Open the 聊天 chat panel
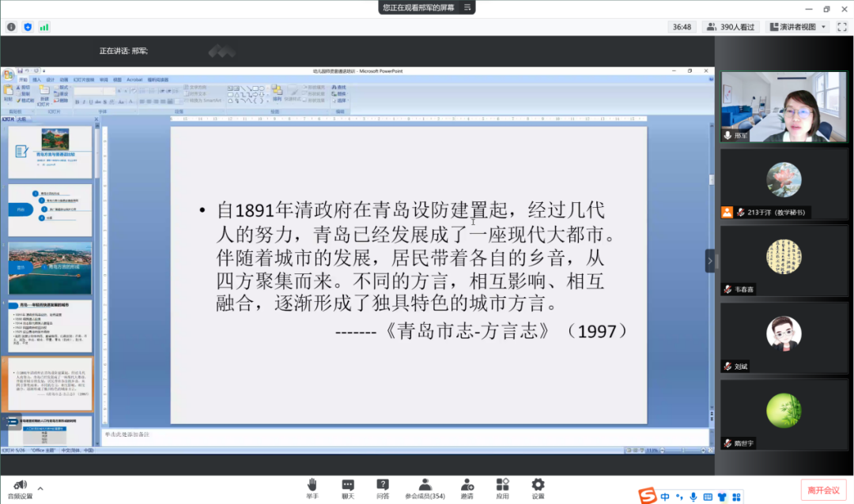The width and height of the screenshot is (854, 504). (348, 489)
